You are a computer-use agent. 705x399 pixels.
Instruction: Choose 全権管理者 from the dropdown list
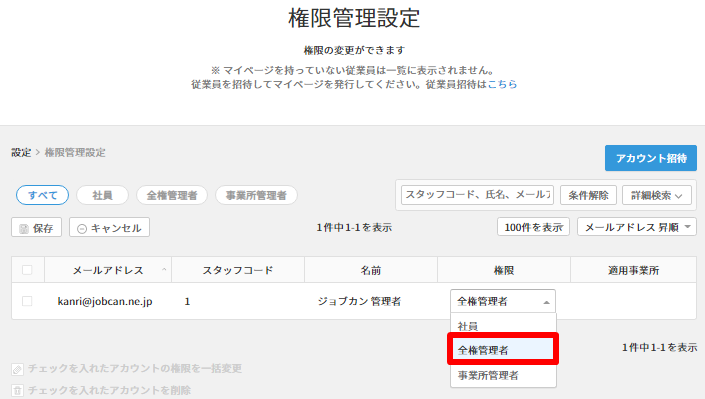(503, 350)
